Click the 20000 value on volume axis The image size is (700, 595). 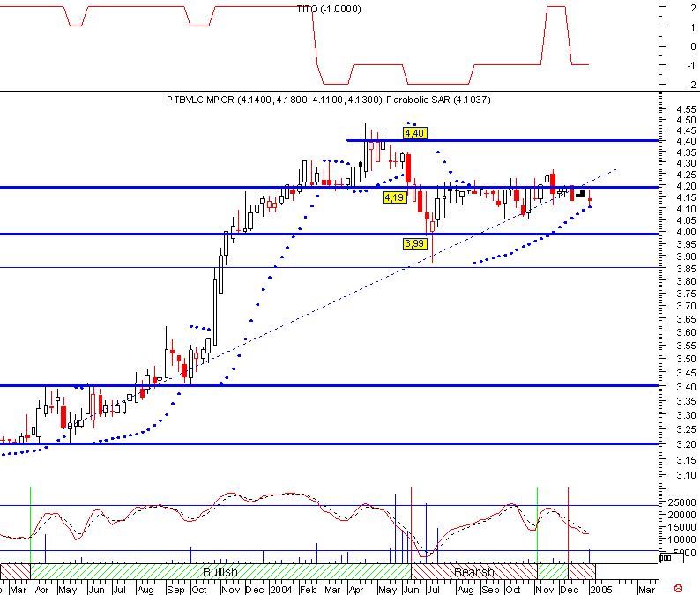click(x=681, y=515)
